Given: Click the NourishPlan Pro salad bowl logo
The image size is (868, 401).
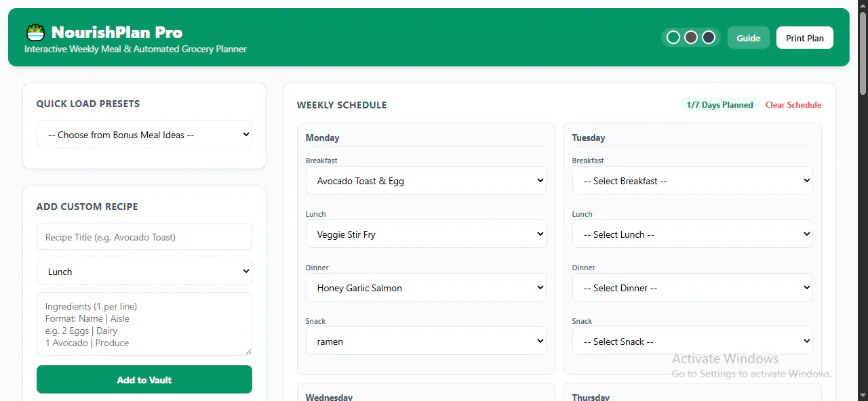Looking at the screenshot, I should (35, 32).
